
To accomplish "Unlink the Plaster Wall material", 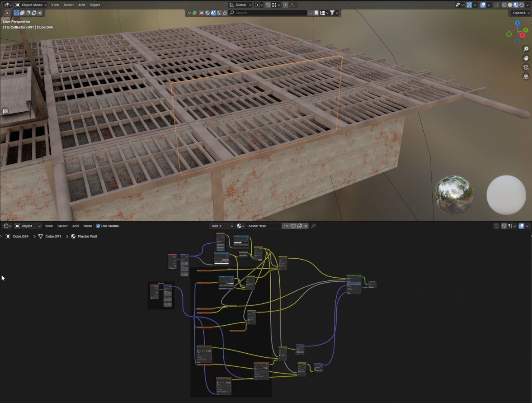I will 306,226.
